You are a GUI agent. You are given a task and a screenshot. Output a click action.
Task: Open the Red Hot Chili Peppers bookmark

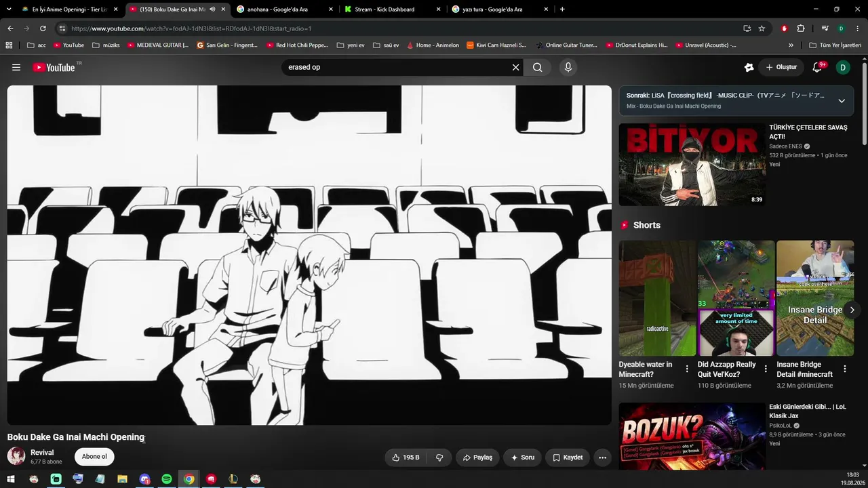tap(297, 45)
